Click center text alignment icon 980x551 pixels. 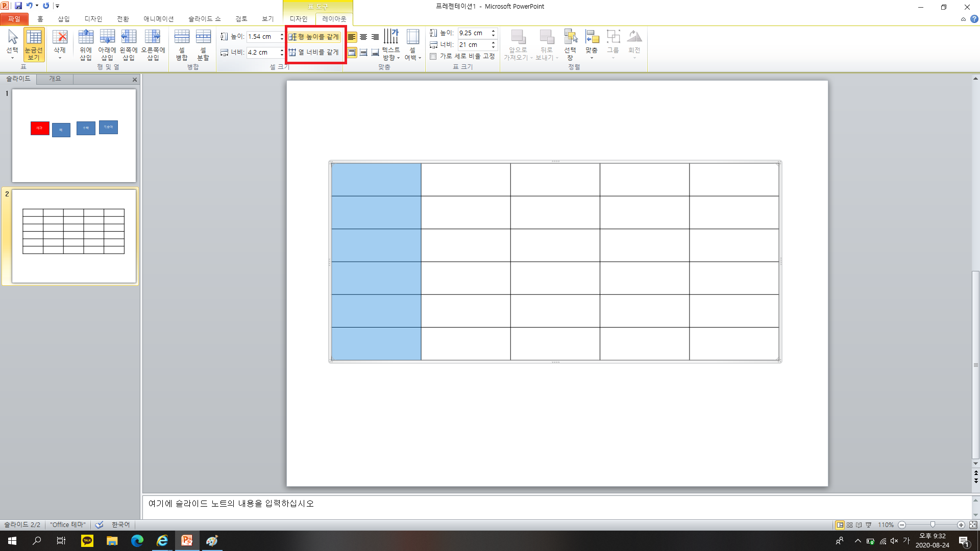tap(363, 37)
